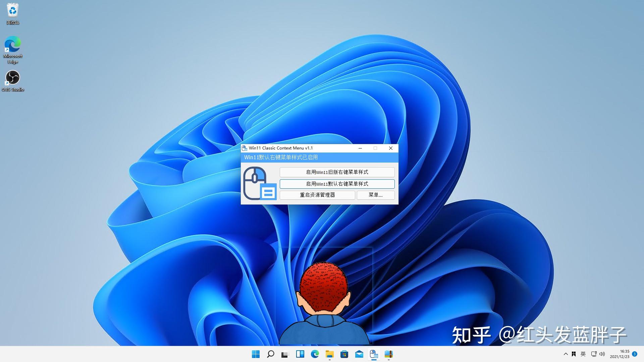
Task: Open File Explorer from taskbar
Action: (x=329, y=354)
